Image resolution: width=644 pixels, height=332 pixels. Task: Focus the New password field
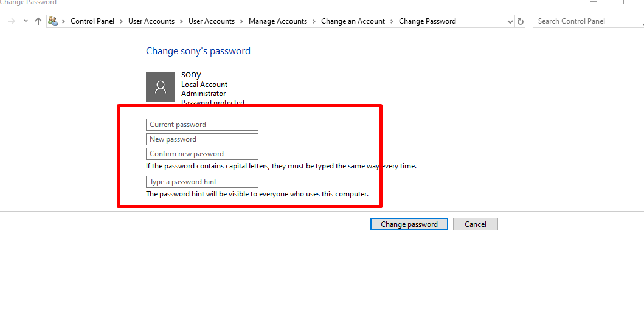pyautogui.click(x=202, y=139)
